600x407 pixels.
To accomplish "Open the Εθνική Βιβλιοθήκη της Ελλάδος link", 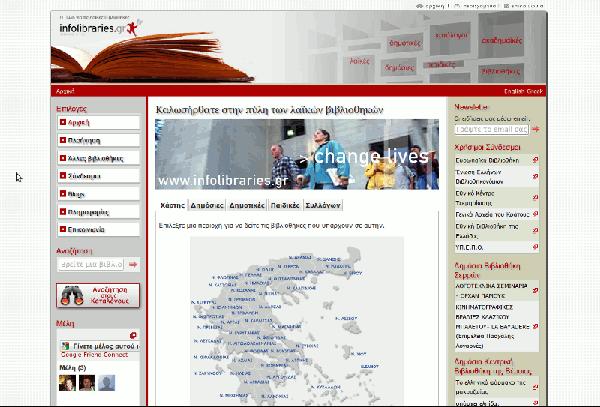I will tap(487, 231).
